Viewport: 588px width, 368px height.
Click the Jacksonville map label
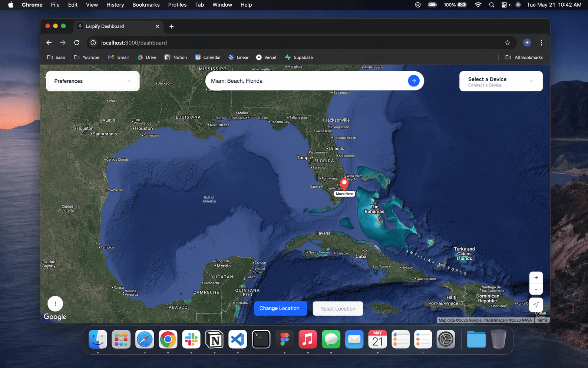337,120
